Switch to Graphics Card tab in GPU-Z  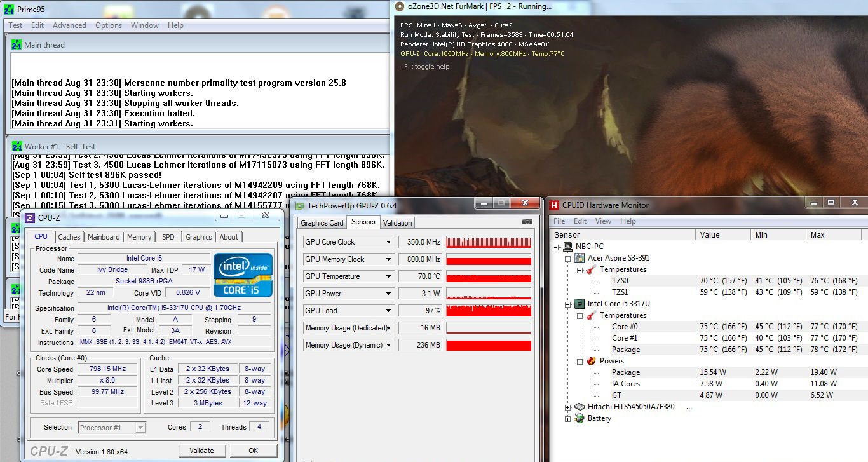coord(322,223)
